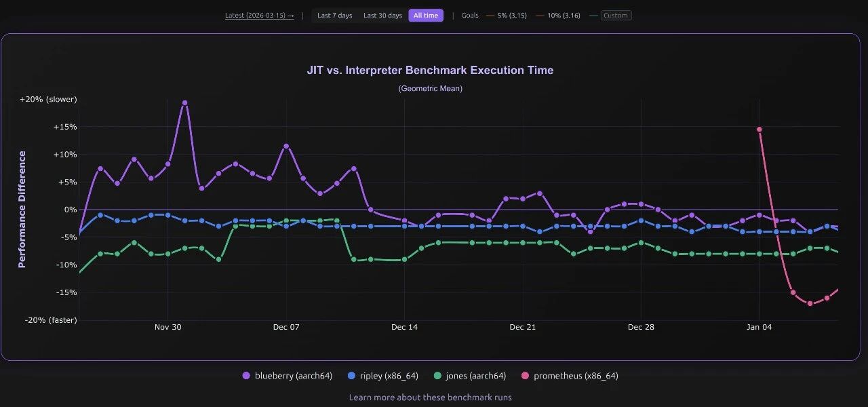Select the Last 30 days view
This screenshot has width=868, height=407.
coord(382,15)
